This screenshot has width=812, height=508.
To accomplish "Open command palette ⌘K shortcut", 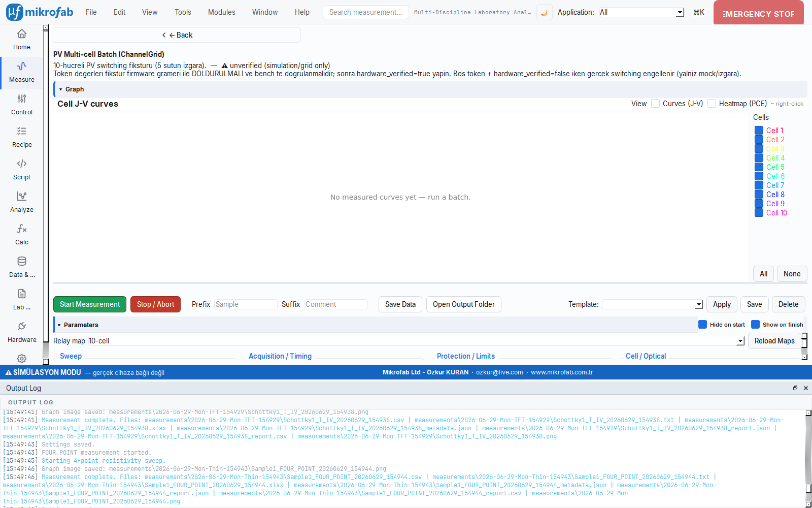I will (699, 12).
